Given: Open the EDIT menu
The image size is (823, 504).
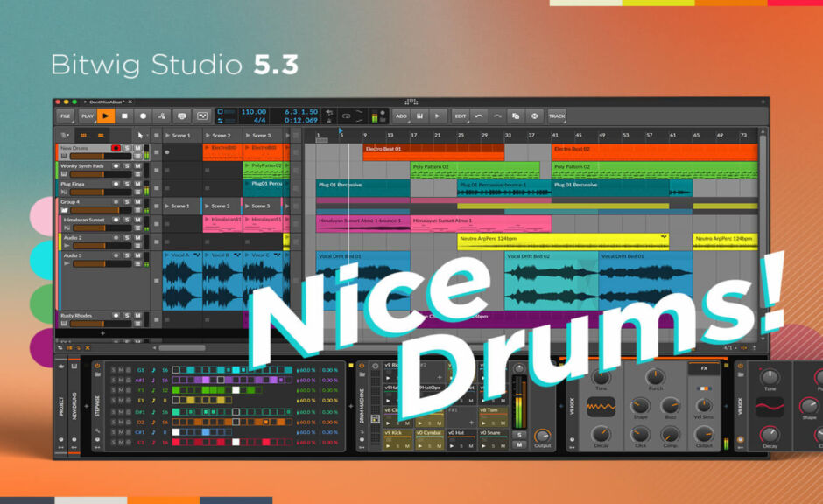Looking at the screenshot, I should pyautogui.click(x=461, y=115).
